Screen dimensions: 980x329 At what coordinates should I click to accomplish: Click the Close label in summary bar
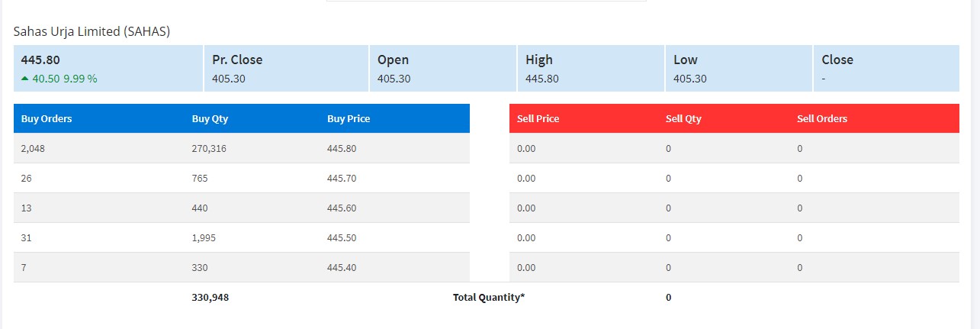point(837,60)
